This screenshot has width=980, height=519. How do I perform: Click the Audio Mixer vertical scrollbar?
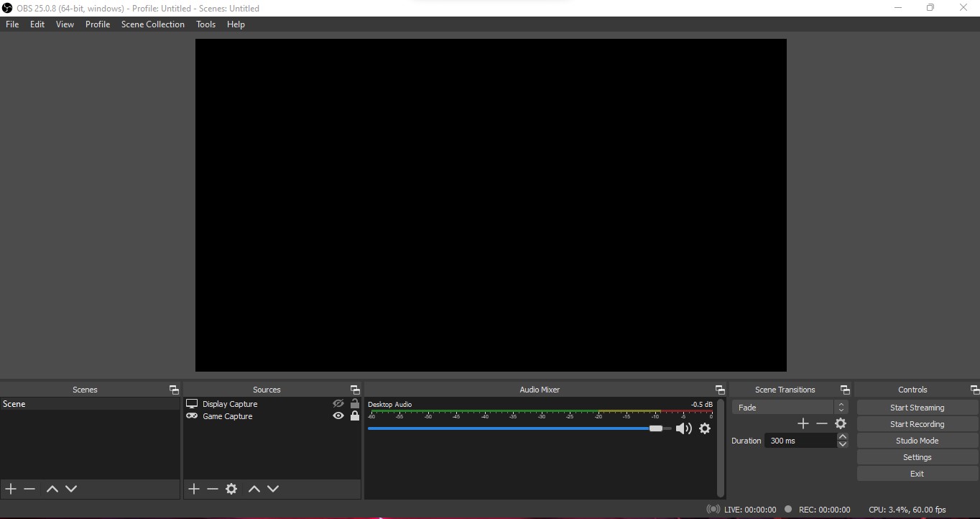(721, 449)
